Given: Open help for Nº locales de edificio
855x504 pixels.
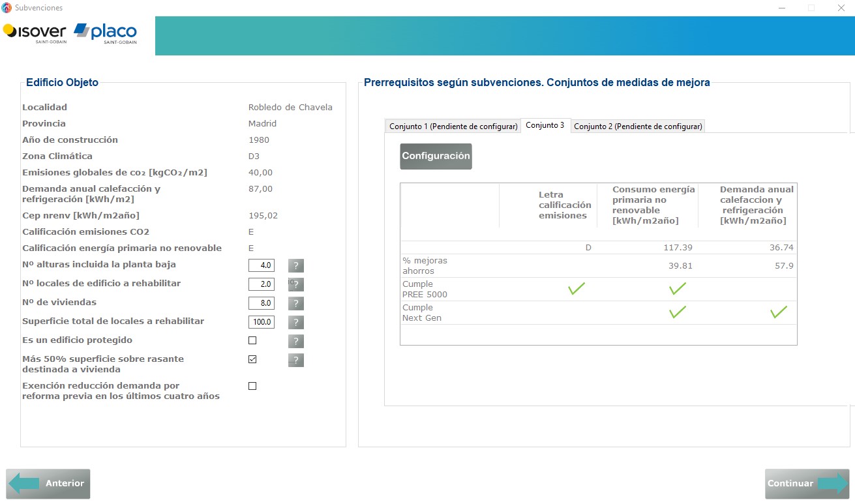Looking at the screenshot, I should [x=296, y=285].
